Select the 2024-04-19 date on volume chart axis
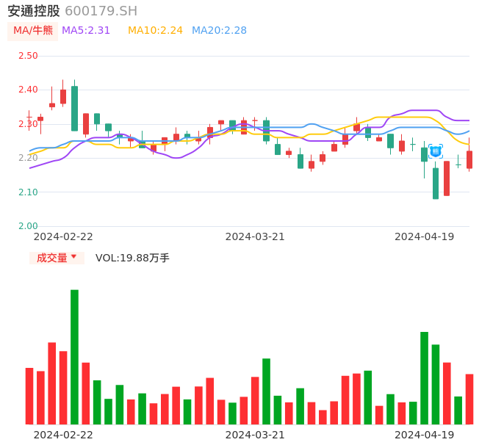This screenshot has height=445, width=504. 424,435
